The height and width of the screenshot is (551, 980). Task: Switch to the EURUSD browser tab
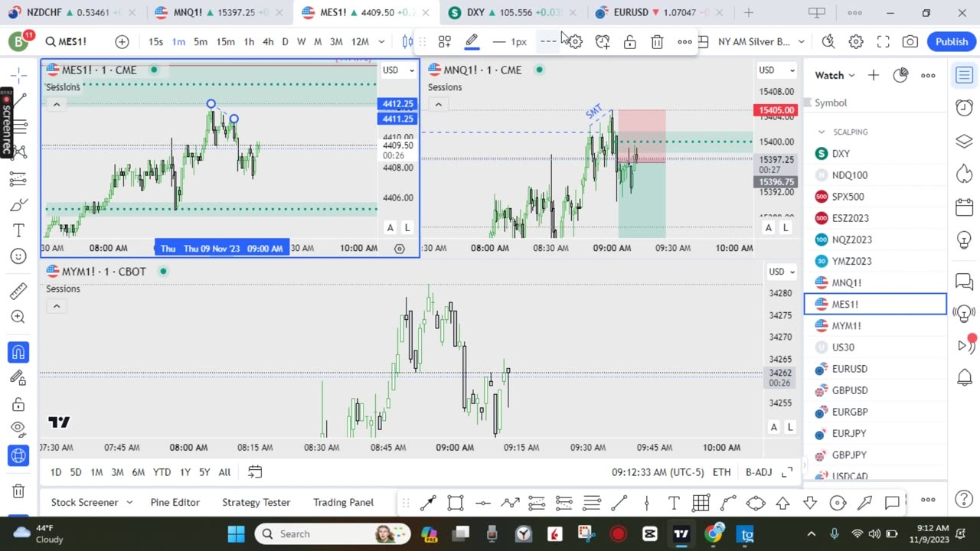coord(658,12)
